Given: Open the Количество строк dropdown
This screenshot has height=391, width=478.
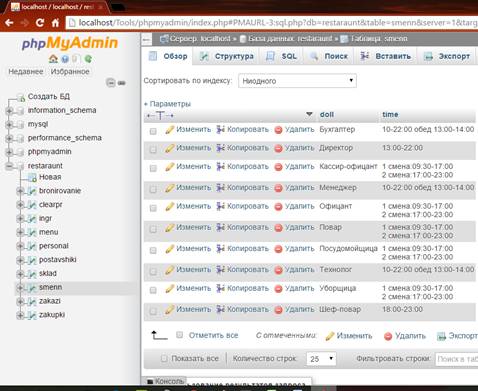Looking at the screenshot, I should point(321,359).
